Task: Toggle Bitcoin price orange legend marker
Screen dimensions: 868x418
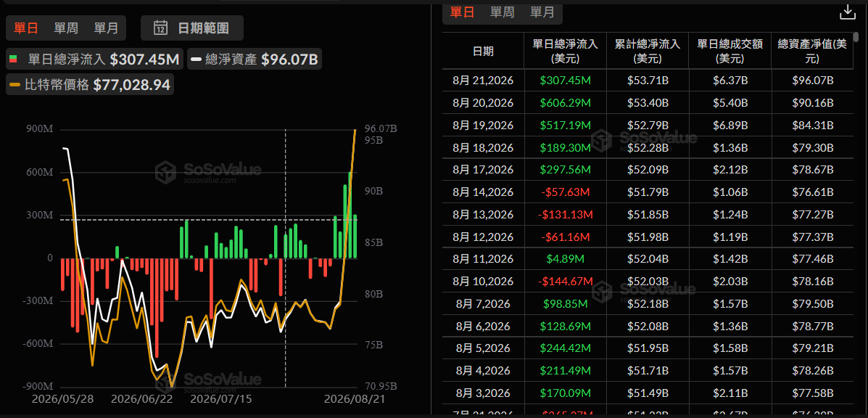Action: pyautogui.click(x=15, y=85)
